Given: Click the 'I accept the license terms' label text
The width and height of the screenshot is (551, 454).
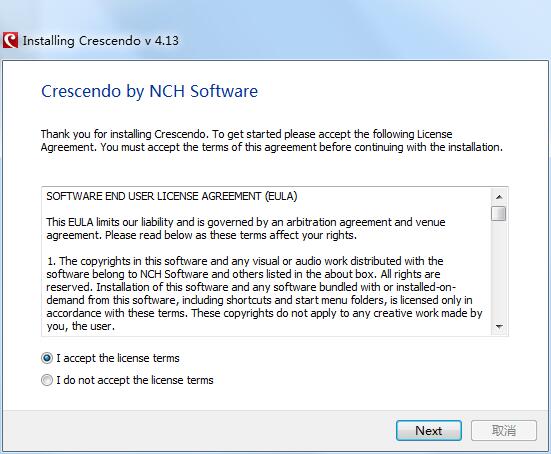Looking at the screenshot, I should click(x=118, y=358).
